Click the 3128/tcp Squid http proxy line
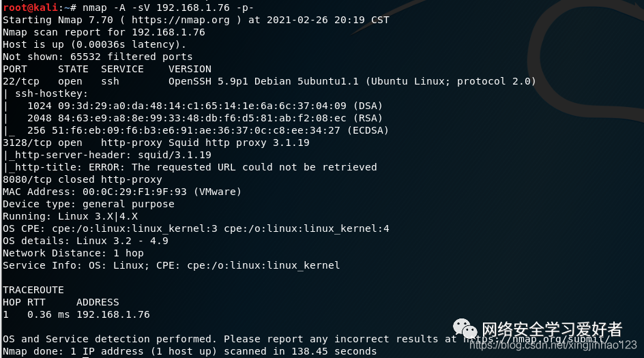The width and height of the screenshot is (644, 358). point(156,143)
